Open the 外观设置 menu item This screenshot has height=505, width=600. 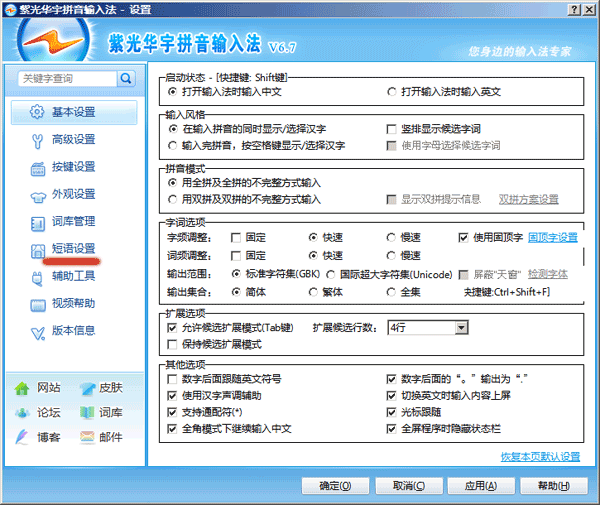pyautogui.click(x=74, y=194)
